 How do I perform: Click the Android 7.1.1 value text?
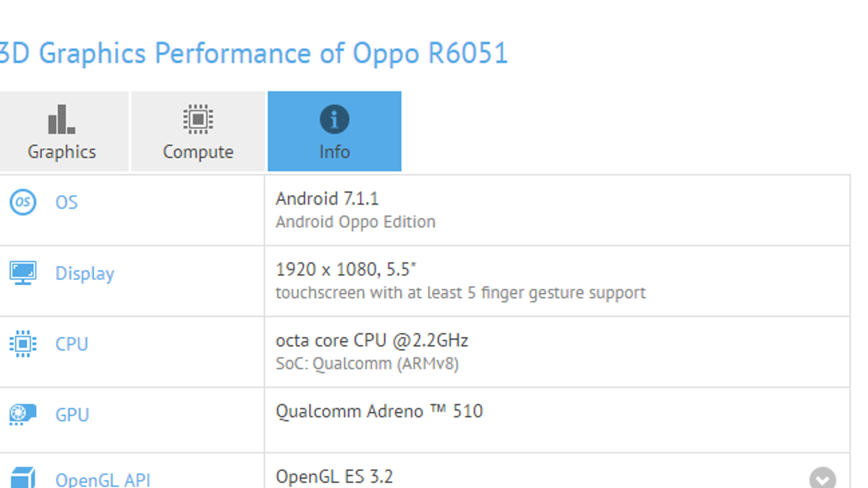tap(327, 198)
